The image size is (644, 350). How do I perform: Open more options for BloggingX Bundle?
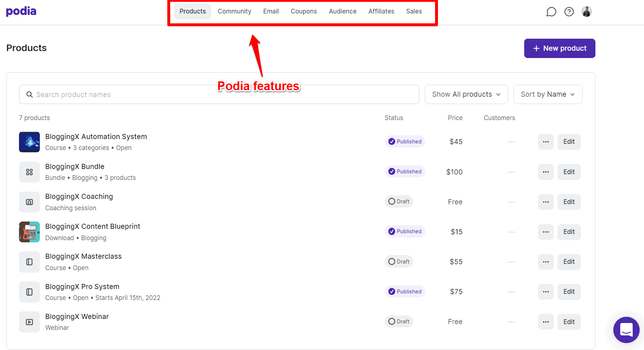546,172
